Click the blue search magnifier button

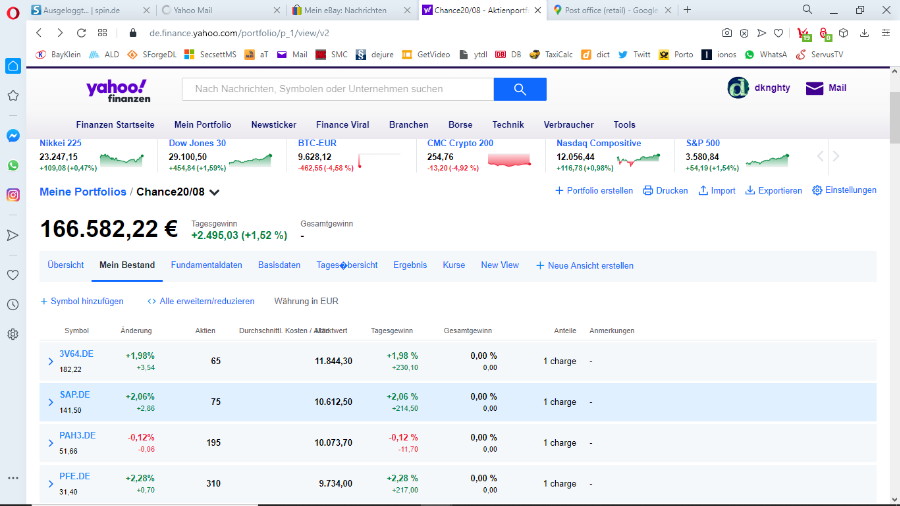520,89
